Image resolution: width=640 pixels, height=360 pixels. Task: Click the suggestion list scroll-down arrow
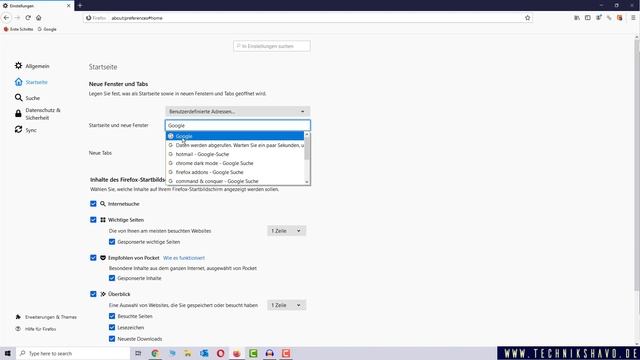(x=307, y=182)
